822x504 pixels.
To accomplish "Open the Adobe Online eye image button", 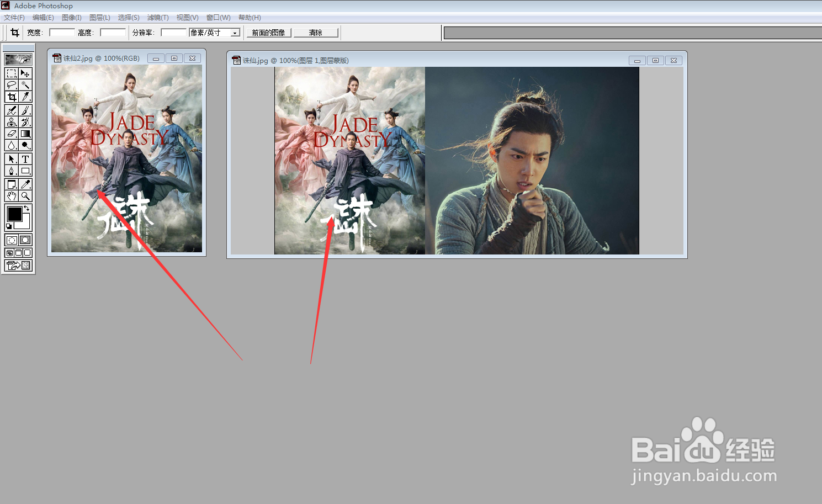I will pos(18,59).
